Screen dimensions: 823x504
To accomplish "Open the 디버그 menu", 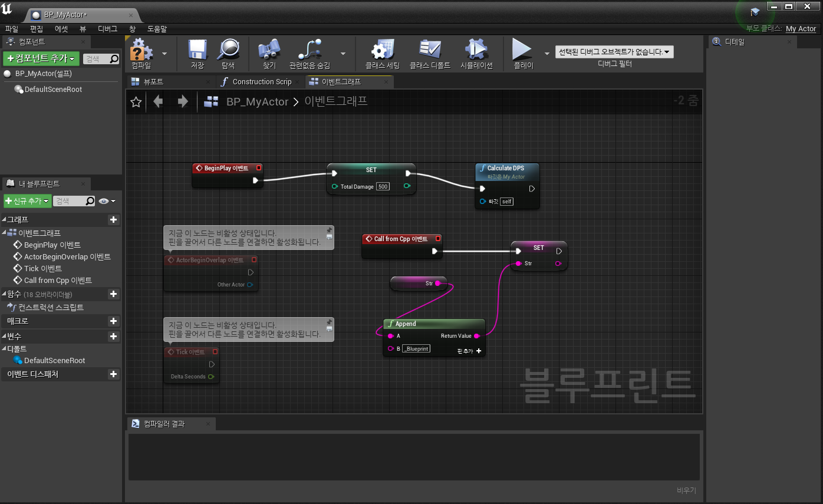I will [107, 28].
